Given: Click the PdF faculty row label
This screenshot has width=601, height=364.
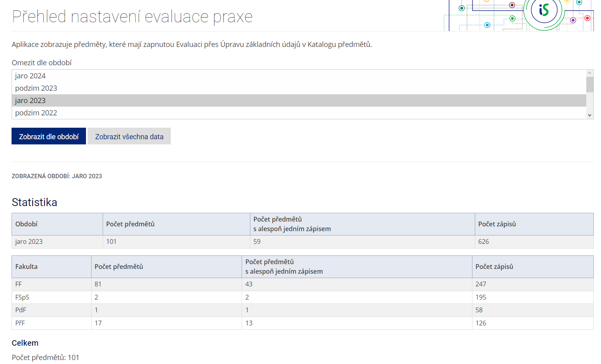Looking at the screenshot, I should [x=21, y=310].
